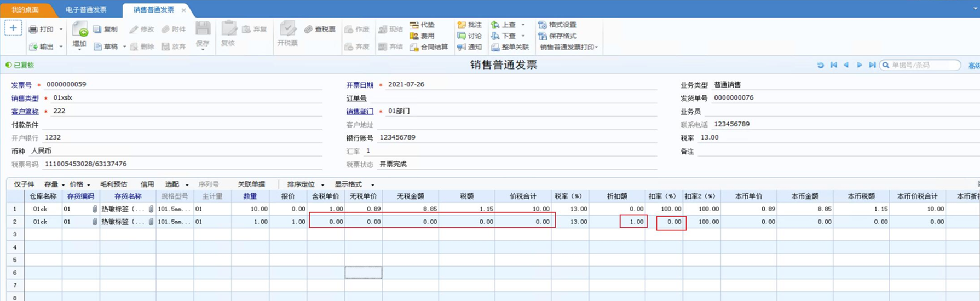Click the 开税票 (issue tax invoice) icon

tap(287, 29)
